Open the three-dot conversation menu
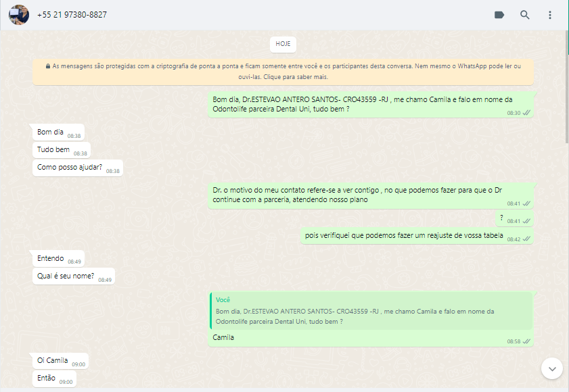 point(550,15)
